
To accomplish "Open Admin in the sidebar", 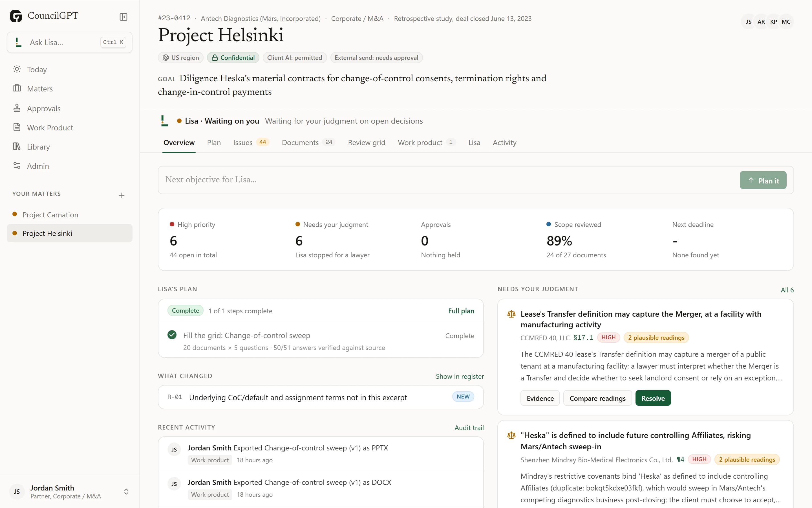I will point(70,166).
